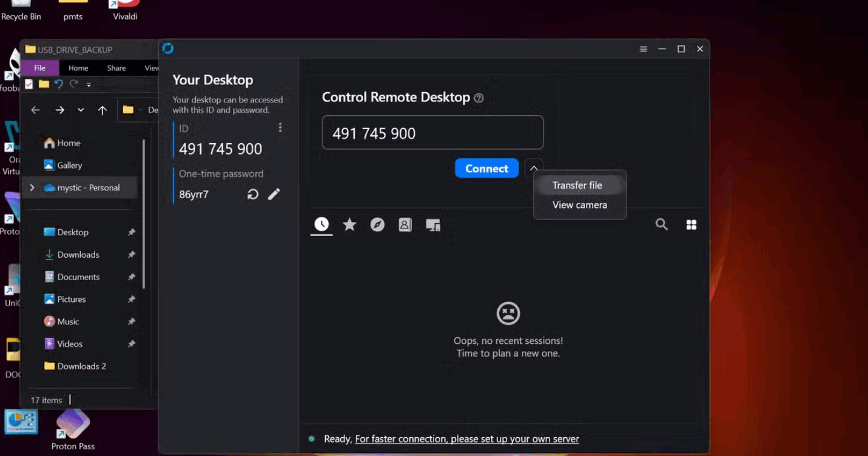Open the Address book tab
The width and height of the screenshot is (868, 456).
pyautogui.click(x=405, y=225)
